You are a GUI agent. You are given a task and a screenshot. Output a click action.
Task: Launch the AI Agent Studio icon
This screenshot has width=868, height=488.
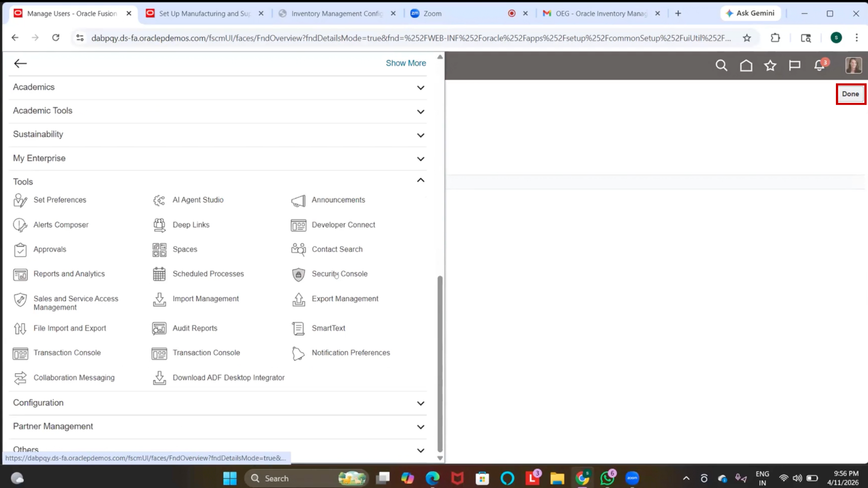[159, 200]
